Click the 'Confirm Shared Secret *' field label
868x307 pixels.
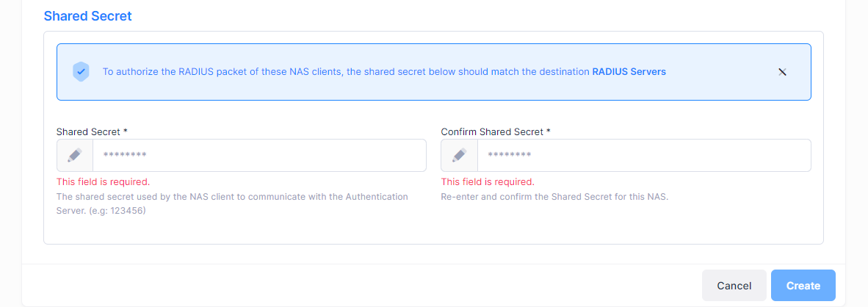496,131
